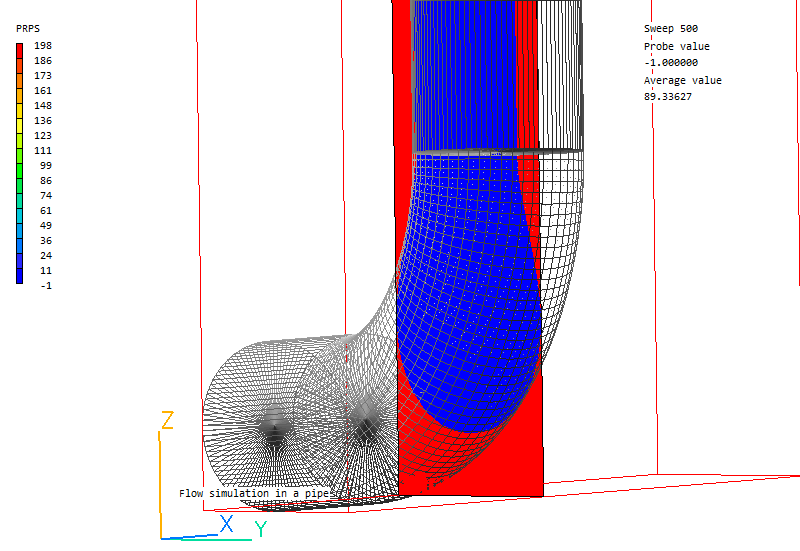This screenshot has width=800, height=551.
Task: Select the right gray sphere in the horizontal pipe
Action: [361, 427]
